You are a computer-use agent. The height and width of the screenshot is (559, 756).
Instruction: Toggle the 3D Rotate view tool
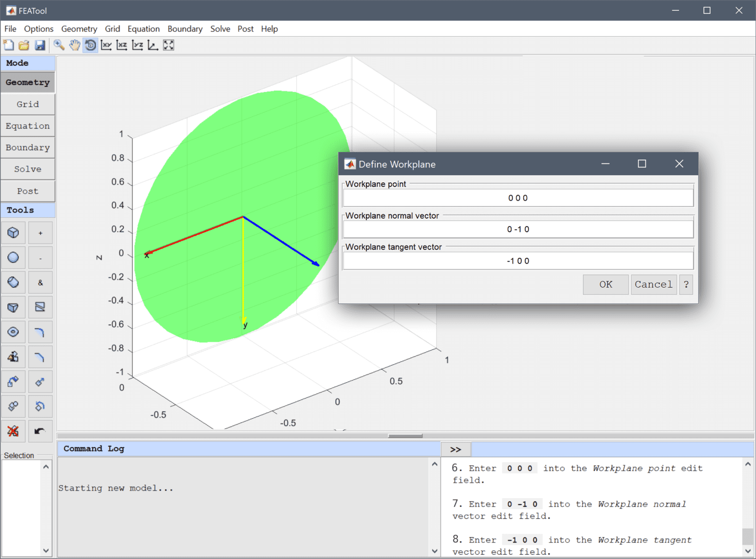point(90,45)
